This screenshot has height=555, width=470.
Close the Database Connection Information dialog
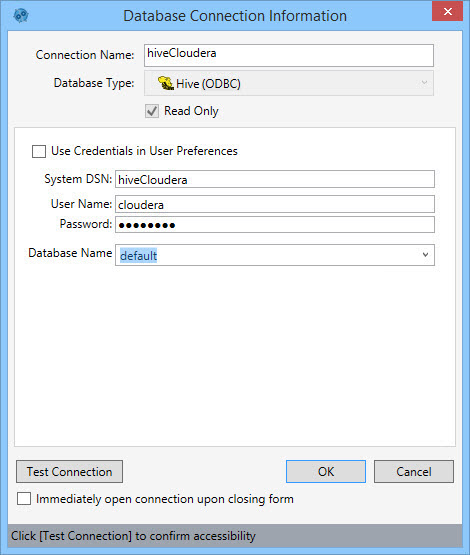447,11
